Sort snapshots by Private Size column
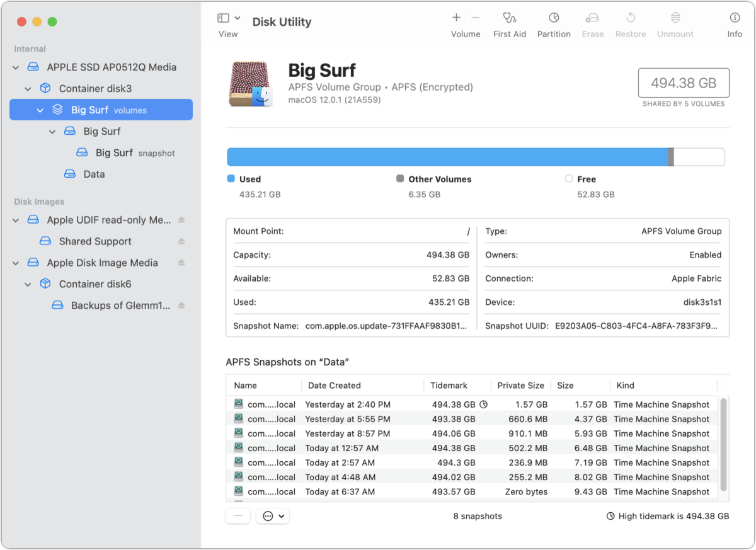756x550 pixels. [520, 386]
